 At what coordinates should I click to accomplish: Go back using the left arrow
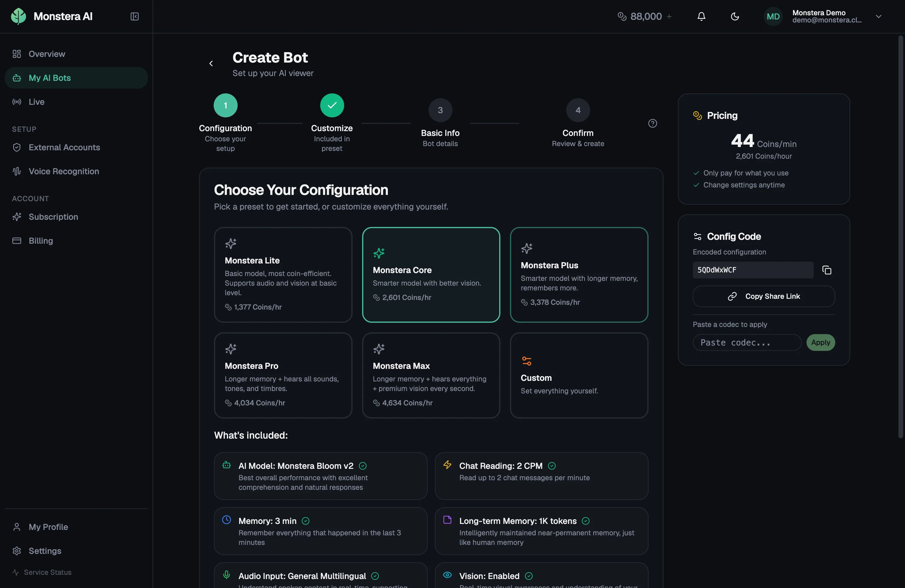point(211,63)
